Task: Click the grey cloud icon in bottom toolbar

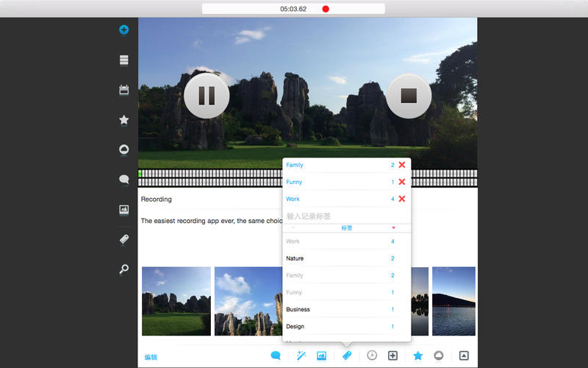Action: (438, 355)
